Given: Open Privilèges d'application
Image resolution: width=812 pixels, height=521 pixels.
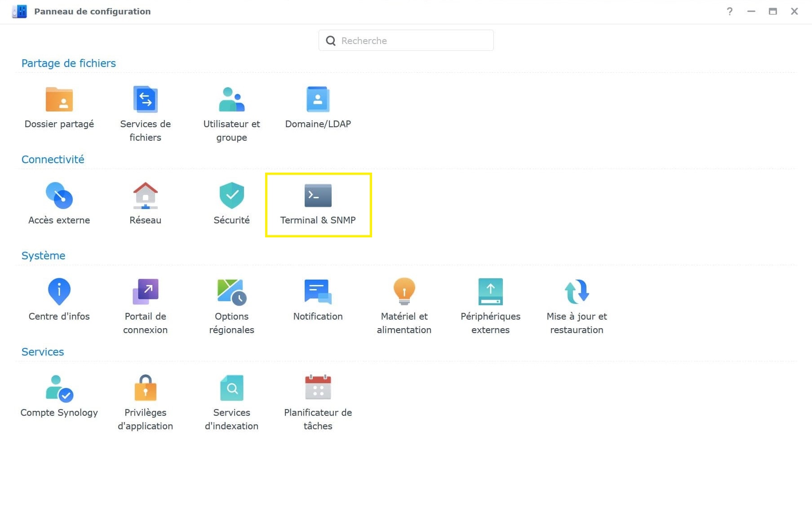Looking at the screenshot, I should 145,388.
